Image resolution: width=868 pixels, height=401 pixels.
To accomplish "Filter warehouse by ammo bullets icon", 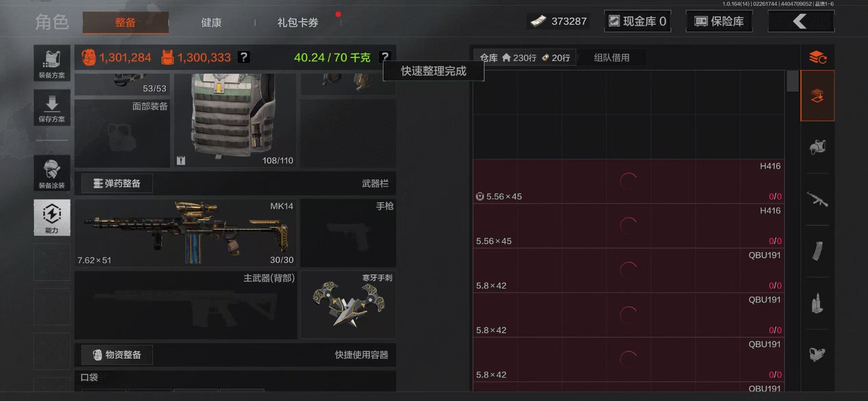I will point(817,303).
